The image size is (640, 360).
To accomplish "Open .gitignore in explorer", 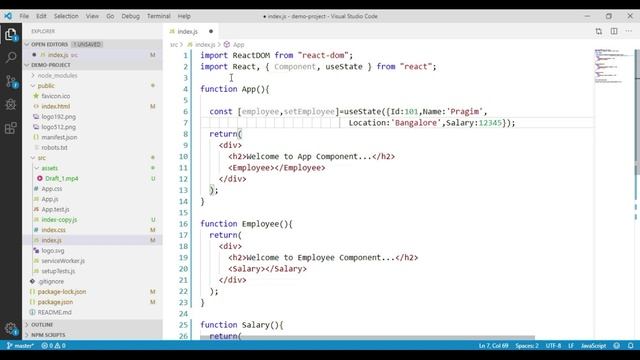I will click(51, 282).
